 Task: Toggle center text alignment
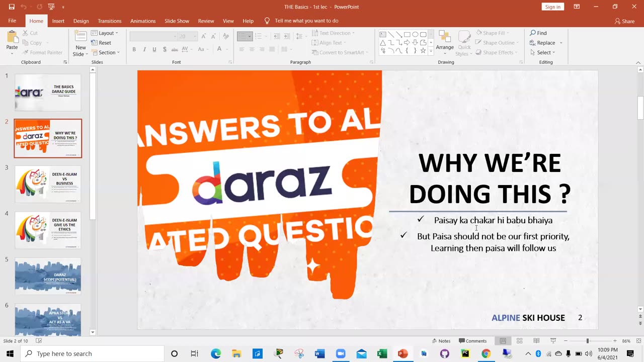[x=252, y=49]
